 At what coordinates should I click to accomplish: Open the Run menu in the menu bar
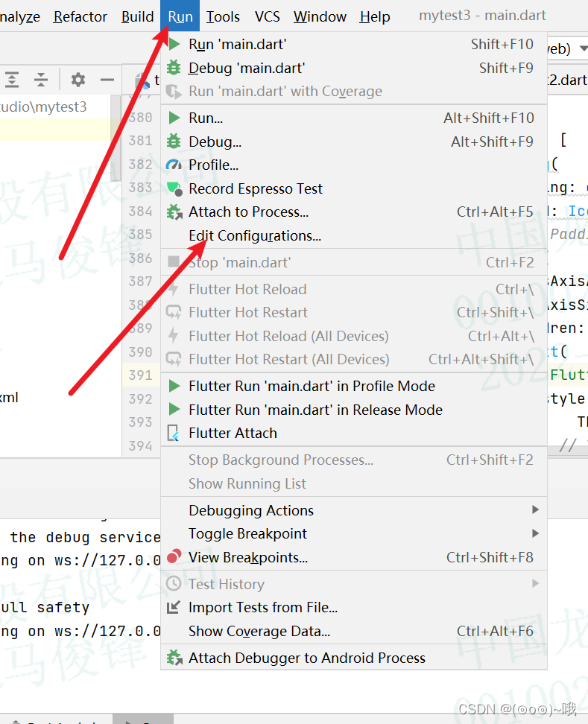point(180,16)
